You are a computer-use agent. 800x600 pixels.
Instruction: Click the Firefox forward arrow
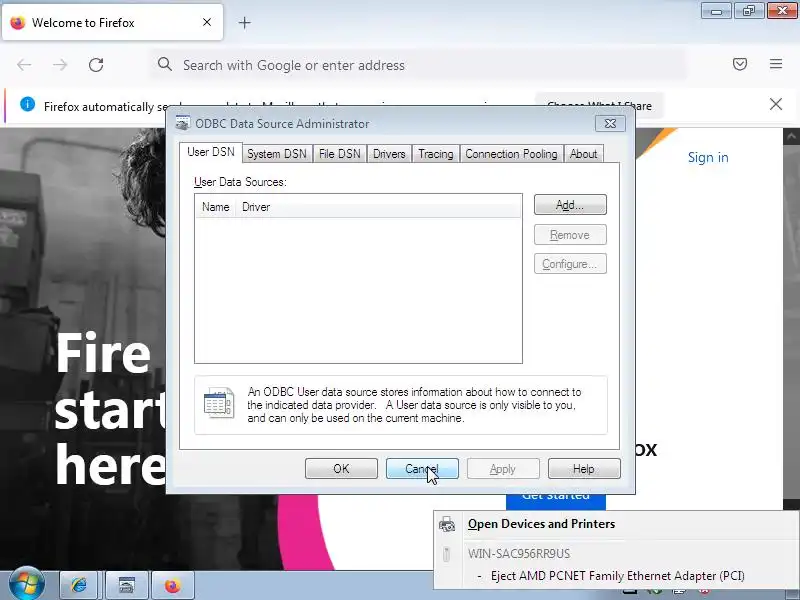(x=60, y=65)
